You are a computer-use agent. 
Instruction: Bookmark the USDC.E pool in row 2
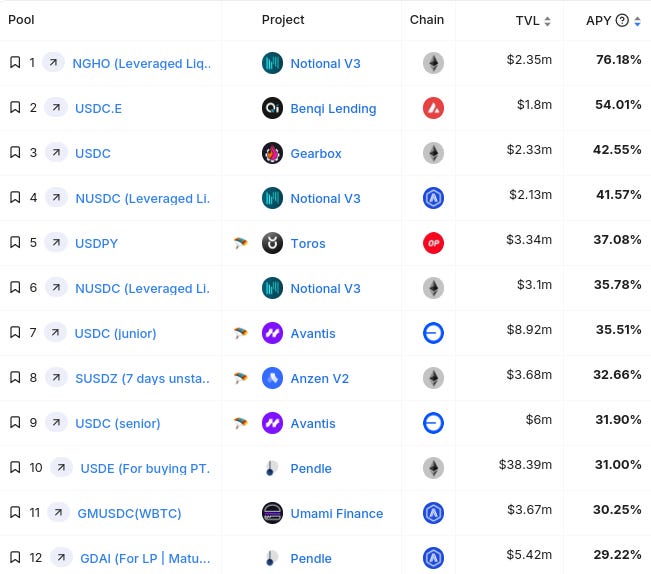[x=15, y=107]
